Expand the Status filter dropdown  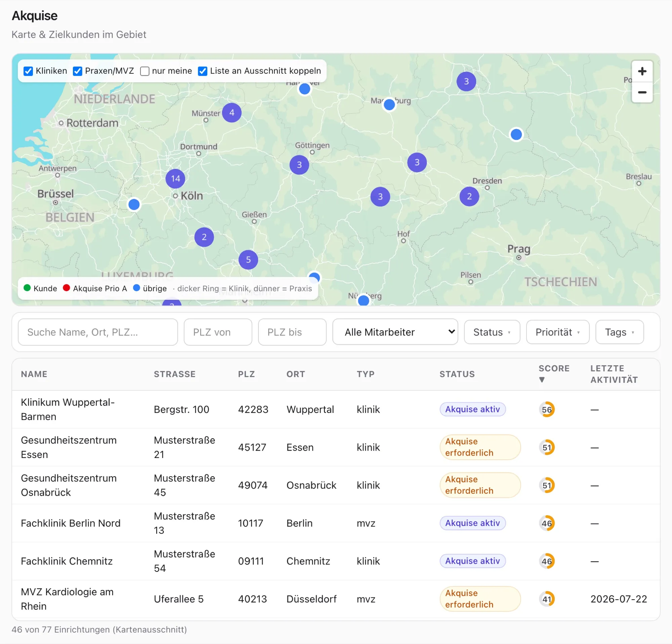(492, 332)
